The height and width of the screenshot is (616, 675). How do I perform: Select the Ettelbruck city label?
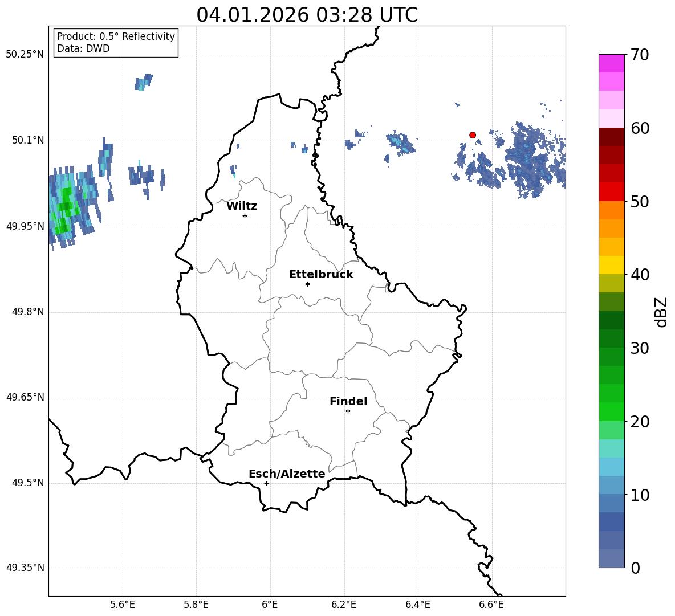pos(321,275)
